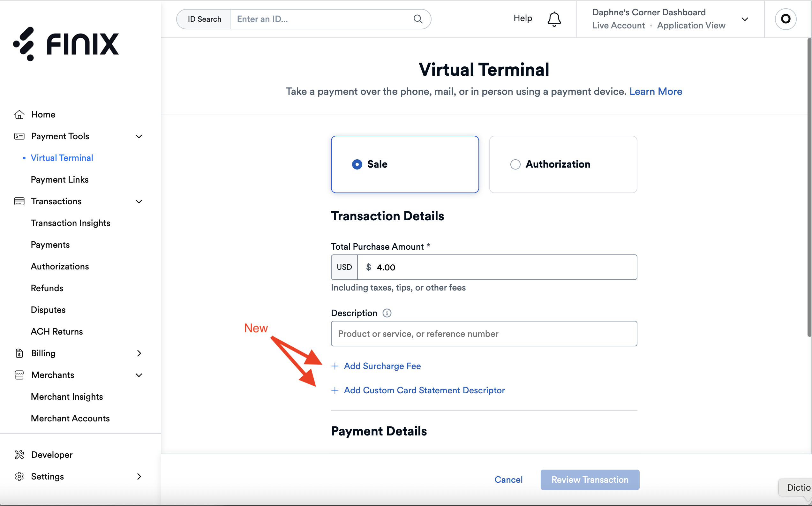This screenshot has width=812, height=506.
Task: Click the search magnifier icon
Action: tap(418, 19)
